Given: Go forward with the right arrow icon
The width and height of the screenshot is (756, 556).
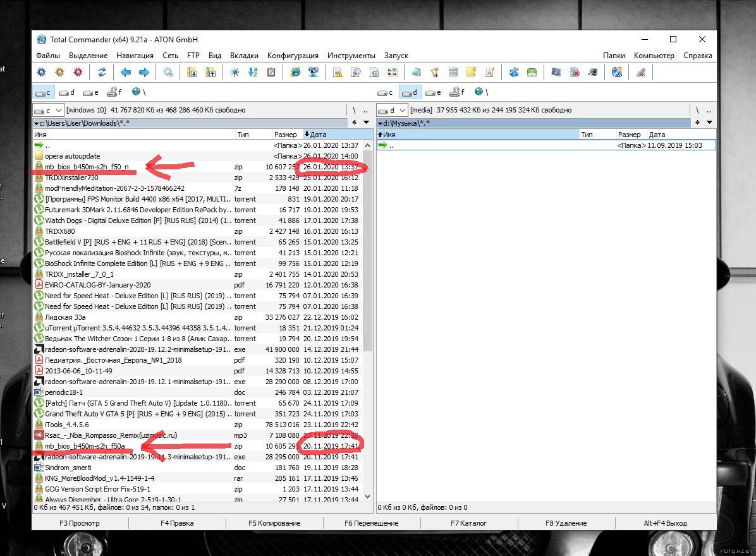Looking at the screenshot, I should [x=144, y=72].
